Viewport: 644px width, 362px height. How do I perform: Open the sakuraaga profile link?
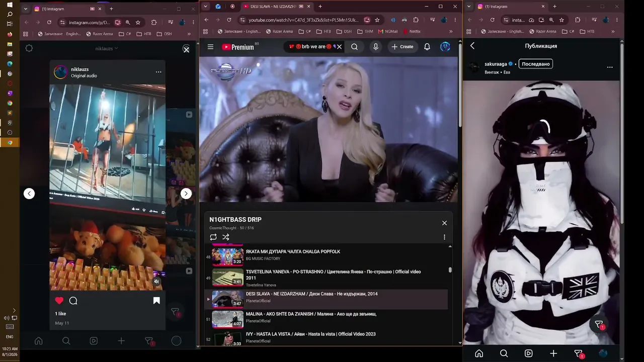pos(496,64)
